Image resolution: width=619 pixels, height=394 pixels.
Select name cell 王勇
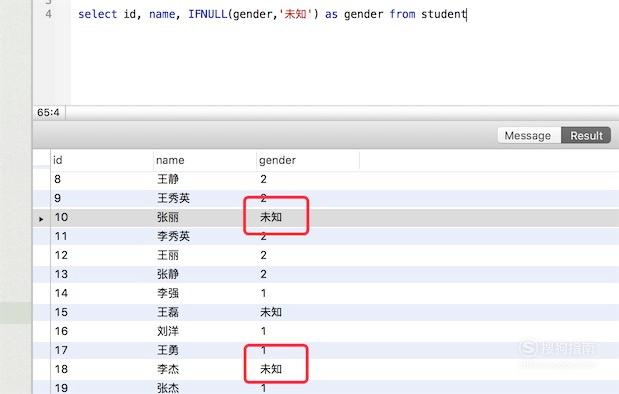pyautogui.click(x=168, y=350)
